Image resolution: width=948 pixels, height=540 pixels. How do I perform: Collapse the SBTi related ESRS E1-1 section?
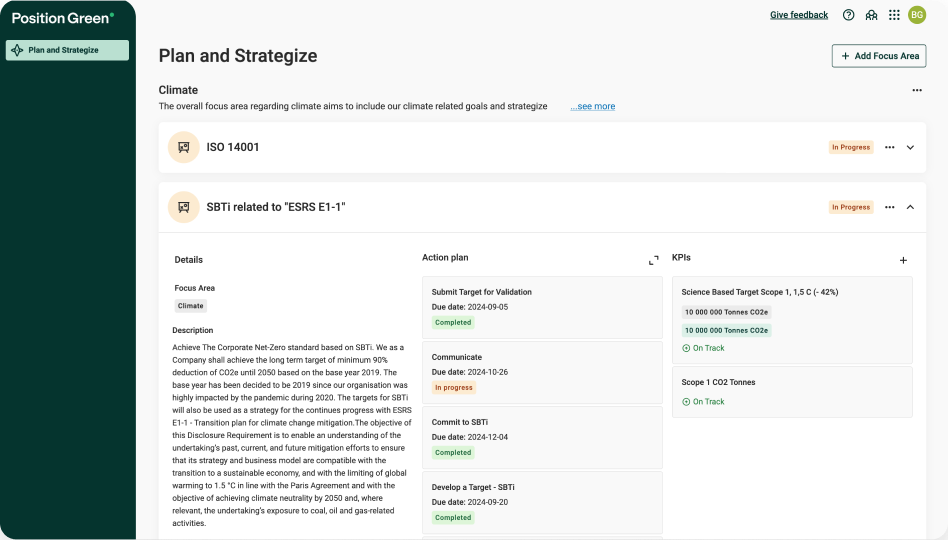coord(910,207)
